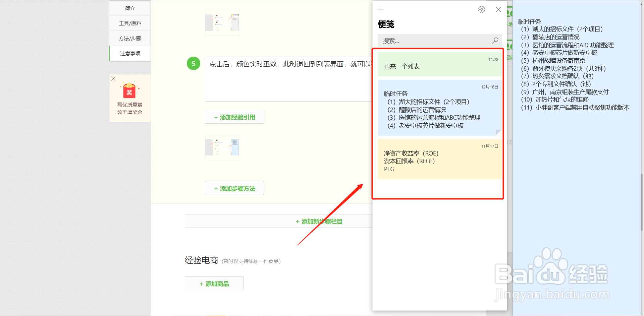This screenshot has height=316, width=644.
Task: Click the magnifier icon in the 便笺 search bar
Action: [495, 41]
